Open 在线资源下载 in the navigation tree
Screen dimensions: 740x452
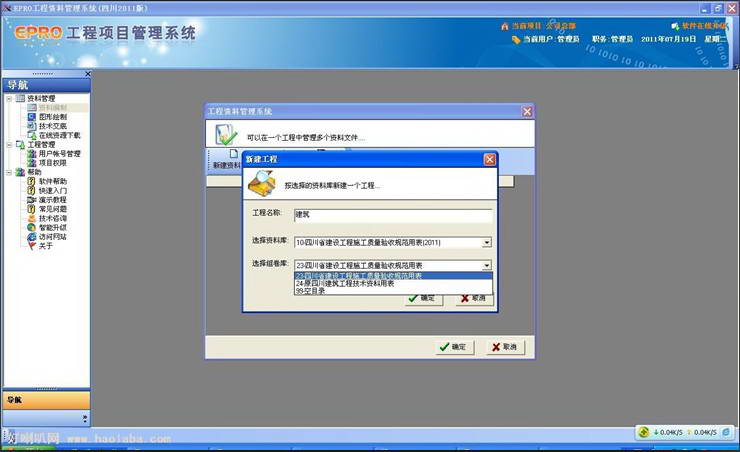[59, 135]
